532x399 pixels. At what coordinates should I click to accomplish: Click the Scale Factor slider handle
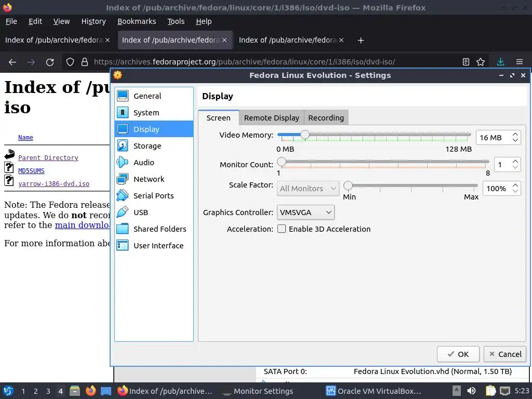pos(348,185)
